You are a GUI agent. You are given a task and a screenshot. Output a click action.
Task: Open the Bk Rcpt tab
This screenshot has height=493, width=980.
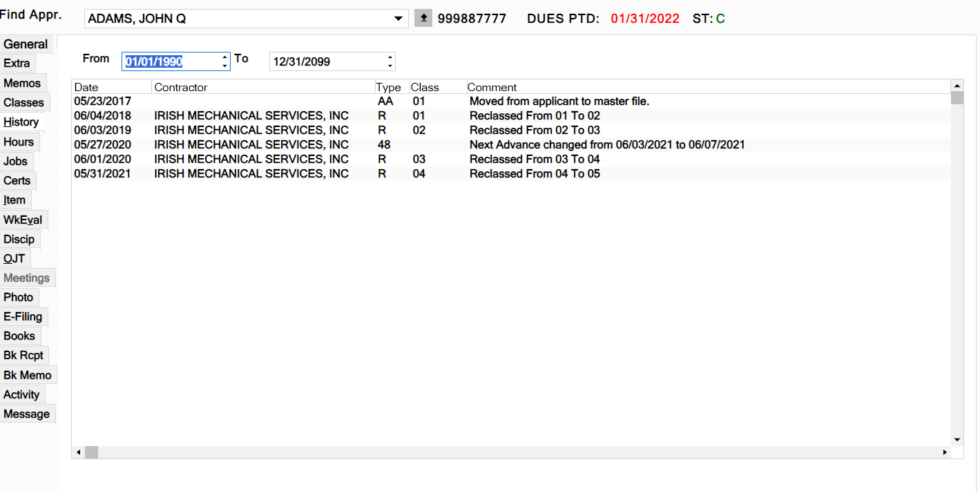coord(23,356)
